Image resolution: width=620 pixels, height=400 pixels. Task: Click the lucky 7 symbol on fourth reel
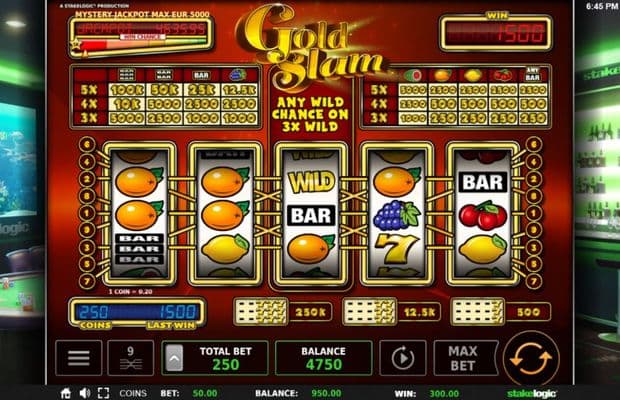pos(397,248)
